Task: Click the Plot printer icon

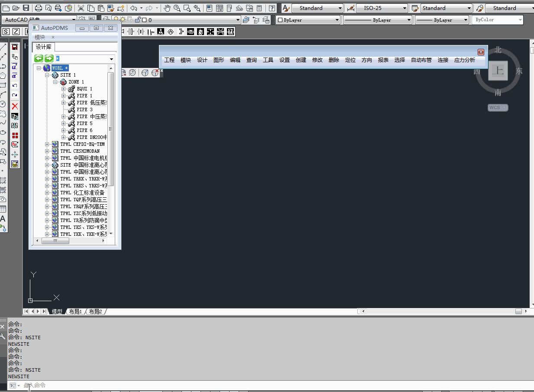Action: point(38,8)
